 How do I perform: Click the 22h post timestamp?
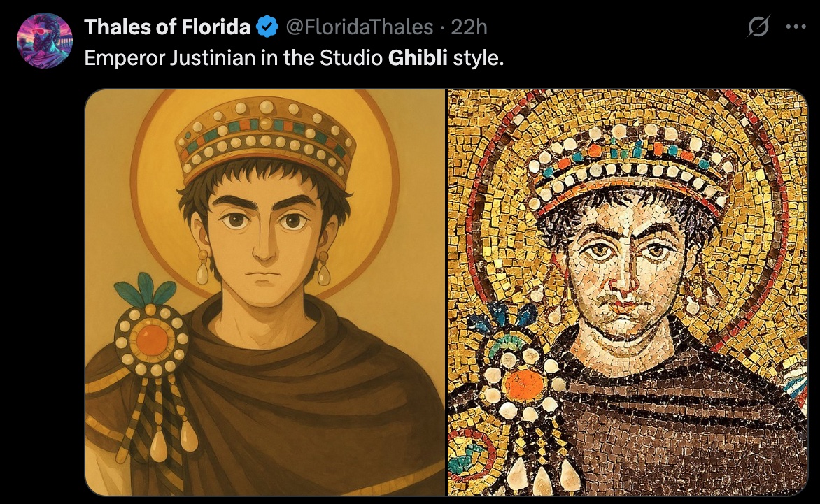(x=469, y=27)
